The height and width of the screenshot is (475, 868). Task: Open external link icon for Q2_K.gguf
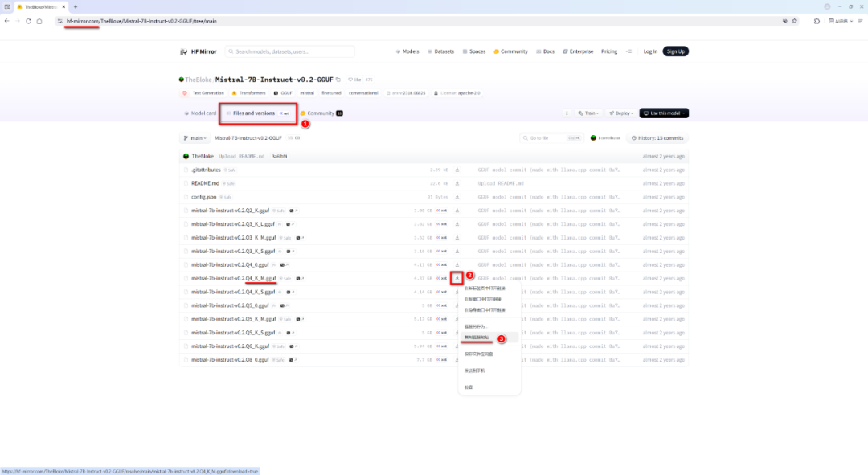click(293, 211)
